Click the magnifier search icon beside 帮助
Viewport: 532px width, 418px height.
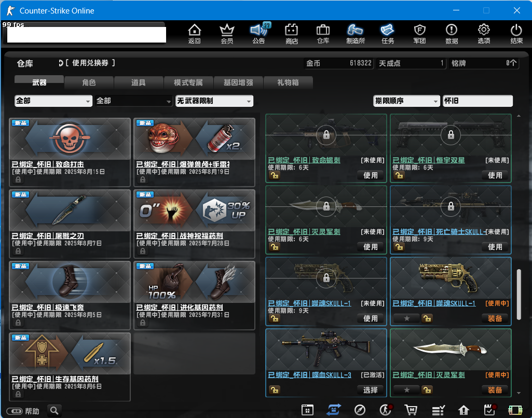(54, 411)
